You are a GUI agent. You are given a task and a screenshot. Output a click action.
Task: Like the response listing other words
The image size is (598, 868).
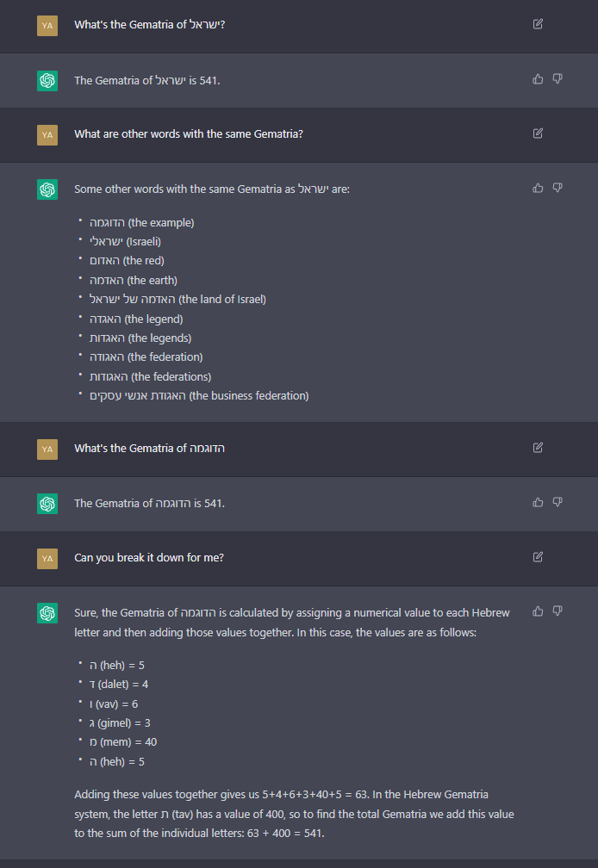click(x=538, y=188)
